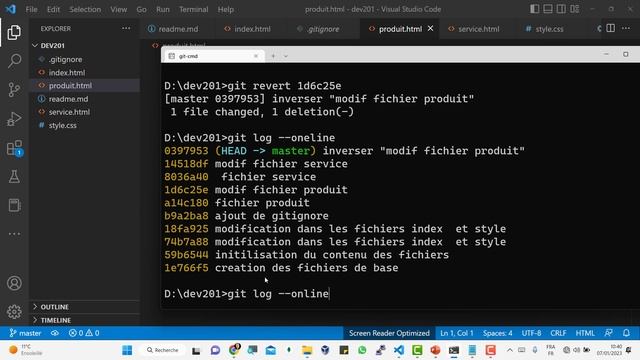Image resolution: width=640 pixels, height=360 pixels.
Task: Change encoding via UTF-8 status item
Action: pyautogui.click(x=531, y=333)
